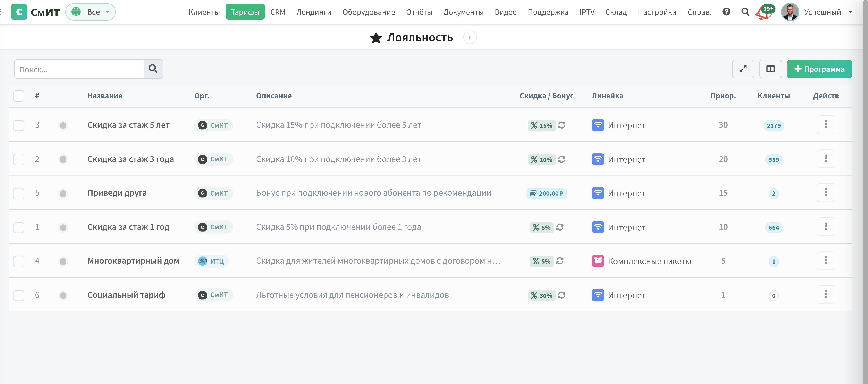Click the green СмИТ logo icon
868x384 pixels.
19,12
